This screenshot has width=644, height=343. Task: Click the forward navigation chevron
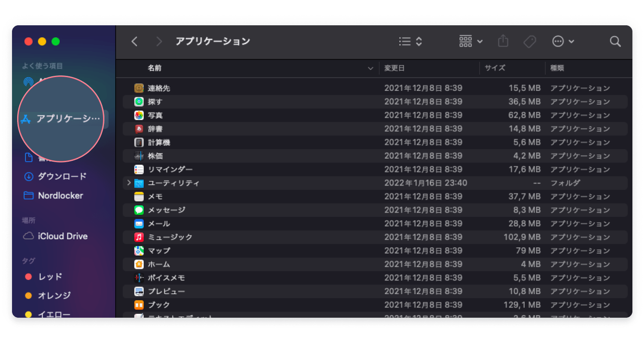tap(159, 42)
